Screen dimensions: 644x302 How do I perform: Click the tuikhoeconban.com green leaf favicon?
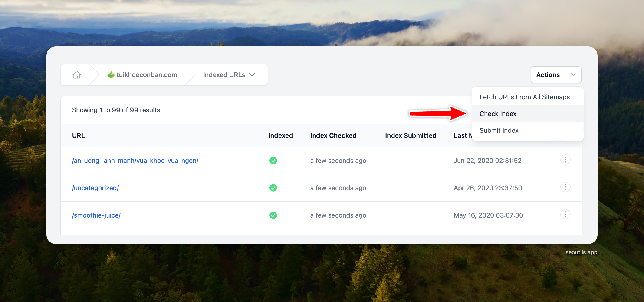(x=111, y=75)
